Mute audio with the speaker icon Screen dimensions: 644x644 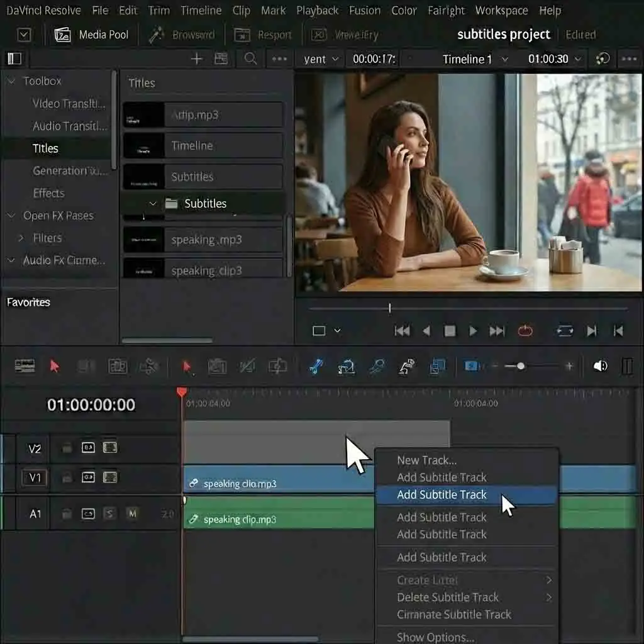pyautogui.click(x=600, y=366)
